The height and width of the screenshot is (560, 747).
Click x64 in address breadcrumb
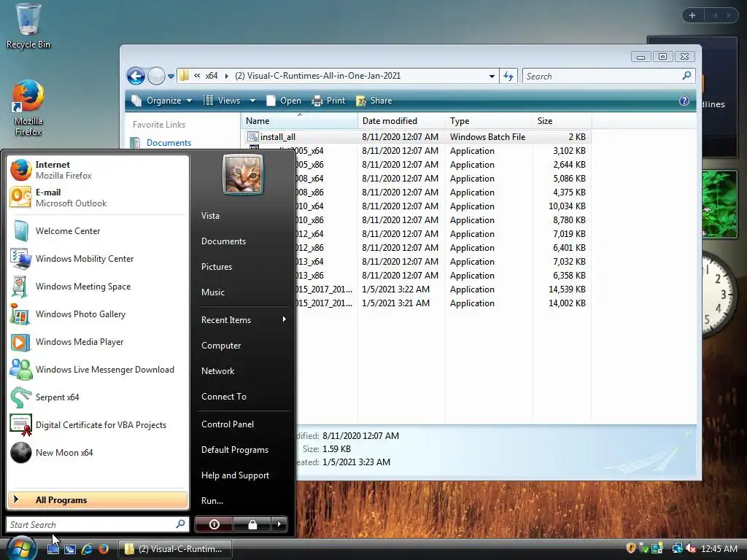(x=212, y=76)
